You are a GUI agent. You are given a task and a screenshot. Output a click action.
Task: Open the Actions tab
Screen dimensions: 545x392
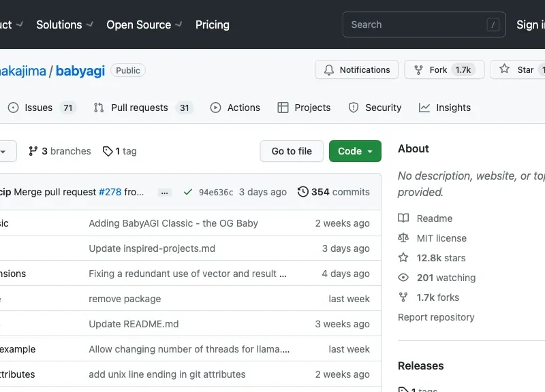(235, 108)
